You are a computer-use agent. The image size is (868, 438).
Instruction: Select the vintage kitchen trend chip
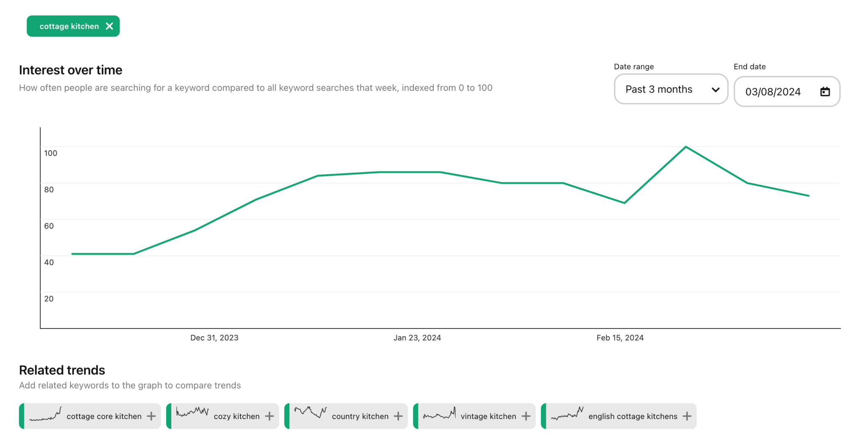click(x=474, y=416)
